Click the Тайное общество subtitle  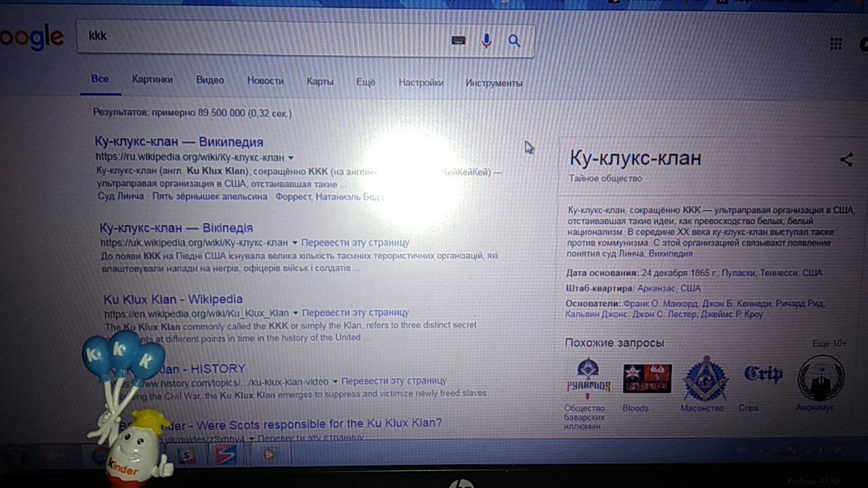tap(606, 179)
